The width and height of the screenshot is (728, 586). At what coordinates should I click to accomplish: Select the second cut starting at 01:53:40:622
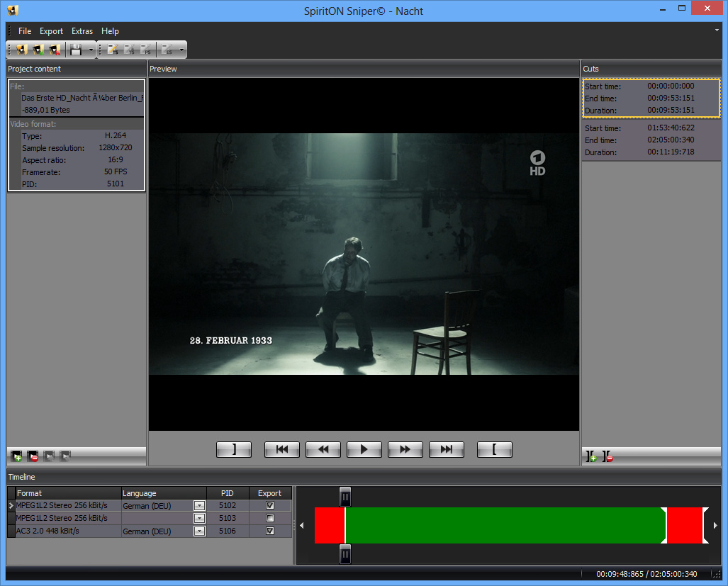point(651,140)
